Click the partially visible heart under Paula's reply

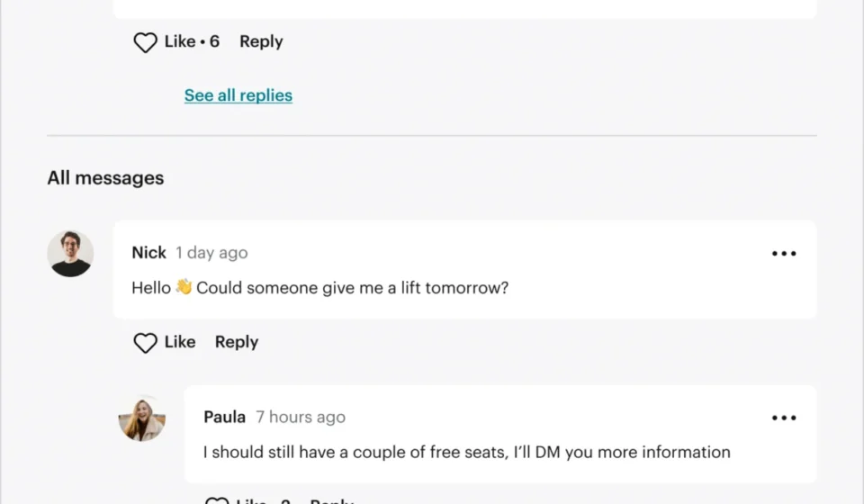(217, 500)
